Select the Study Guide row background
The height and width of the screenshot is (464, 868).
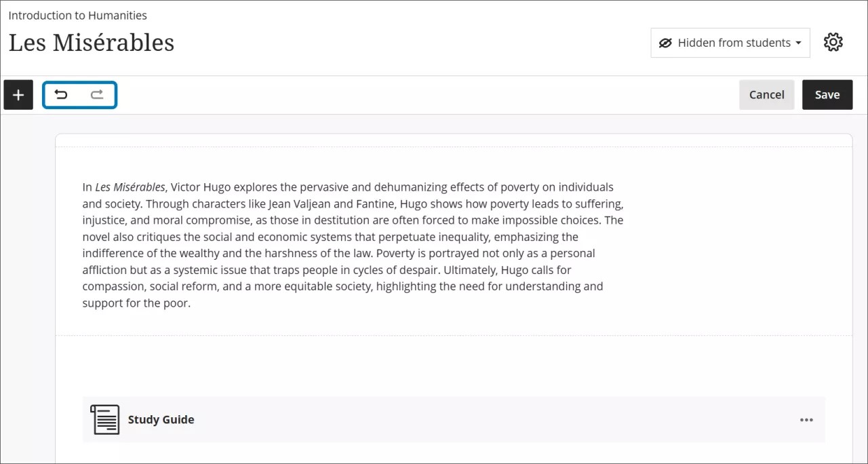coord(475,420)
